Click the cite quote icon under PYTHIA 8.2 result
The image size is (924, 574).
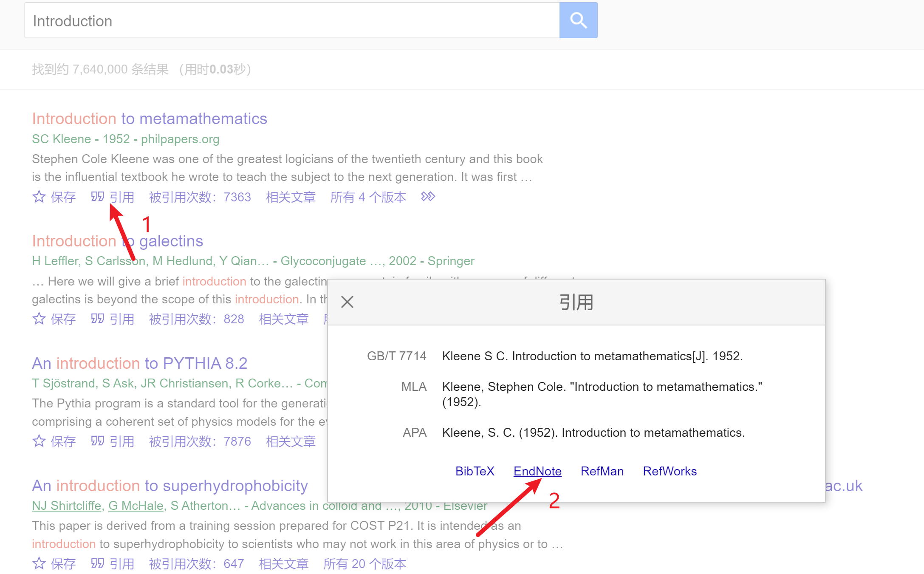pos(97,441)
